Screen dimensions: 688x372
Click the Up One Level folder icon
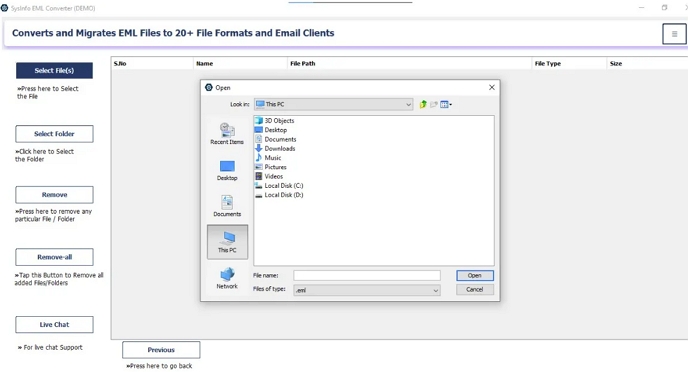(x=423, y=104)
